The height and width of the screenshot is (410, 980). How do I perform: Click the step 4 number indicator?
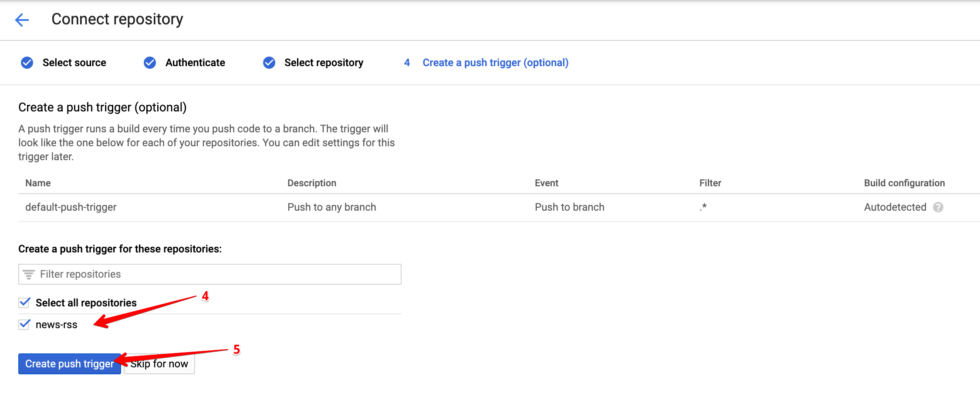click(x=407, y=63)
